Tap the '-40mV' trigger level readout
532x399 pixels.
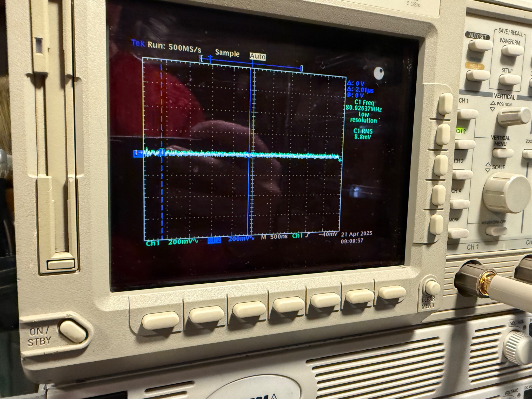pyautogui.click(x=328, y=234)
